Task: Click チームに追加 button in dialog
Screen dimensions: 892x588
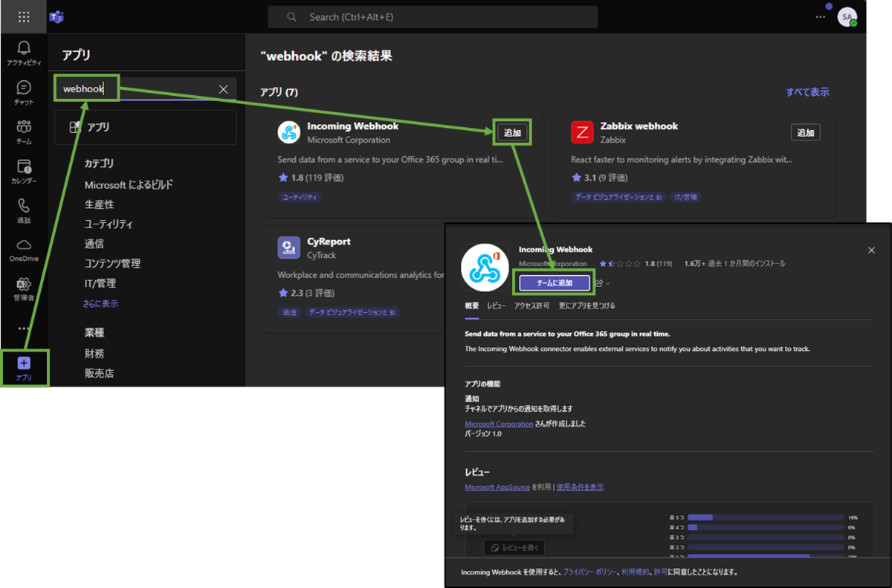Action: 555,282
